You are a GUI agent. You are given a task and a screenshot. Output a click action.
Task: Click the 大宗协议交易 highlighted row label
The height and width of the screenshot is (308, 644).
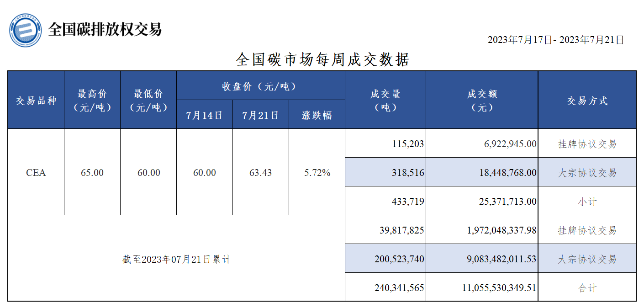pyautogui.click(x=587, y=173)
